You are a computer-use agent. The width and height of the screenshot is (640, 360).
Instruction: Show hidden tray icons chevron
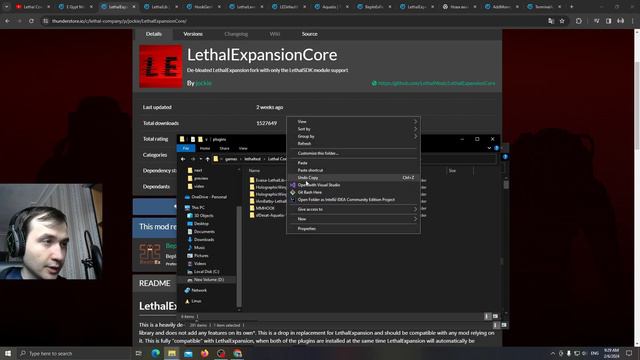pos(553,353)
